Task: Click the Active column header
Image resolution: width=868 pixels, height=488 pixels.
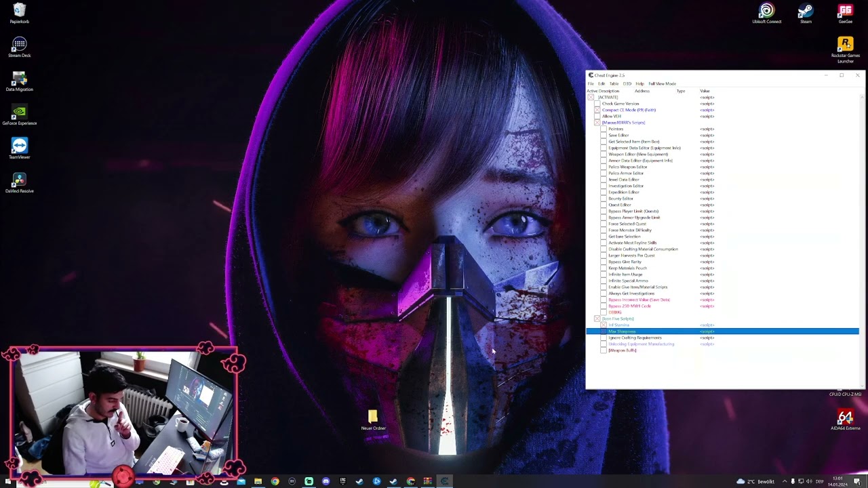Action: click(591, 91)
